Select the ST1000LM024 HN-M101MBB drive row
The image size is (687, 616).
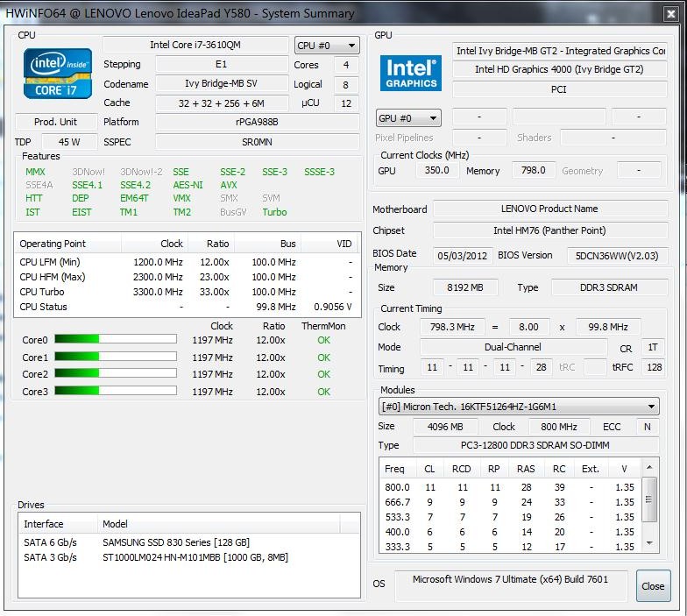tap(189, 557)
